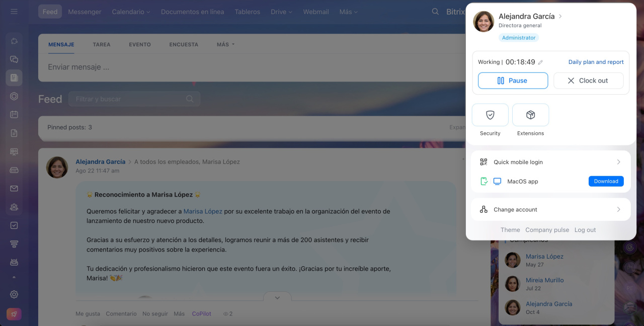Image resolution: width=644 pixels, height=326 pixels.
Task: Open the Daily plan and report link
Action: click(596, 62)
